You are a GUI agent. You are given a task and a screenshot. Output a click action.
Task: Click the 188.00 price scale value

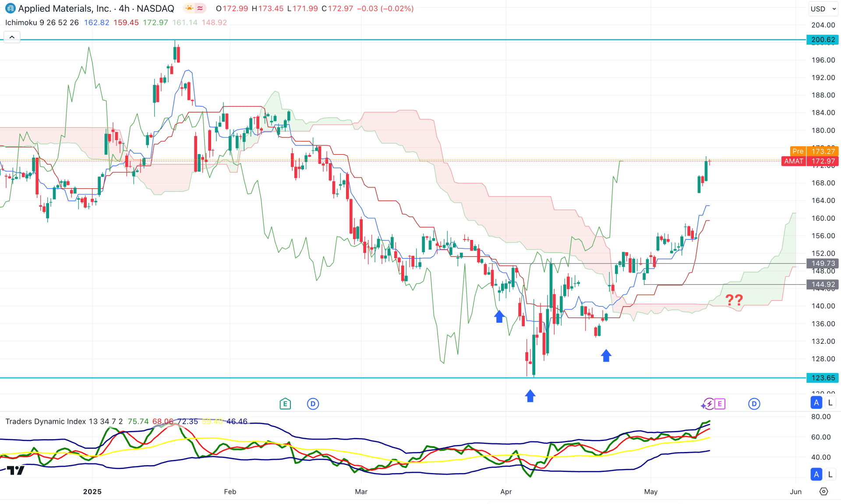(823, 95)
